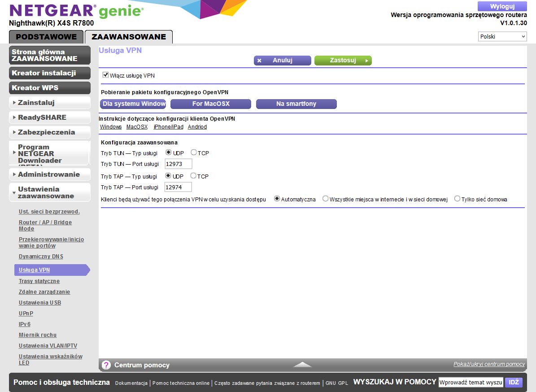Expand the Zabezpieczenia menu section
This screenshot has width=536, height=392.
[x=50, y=132]
